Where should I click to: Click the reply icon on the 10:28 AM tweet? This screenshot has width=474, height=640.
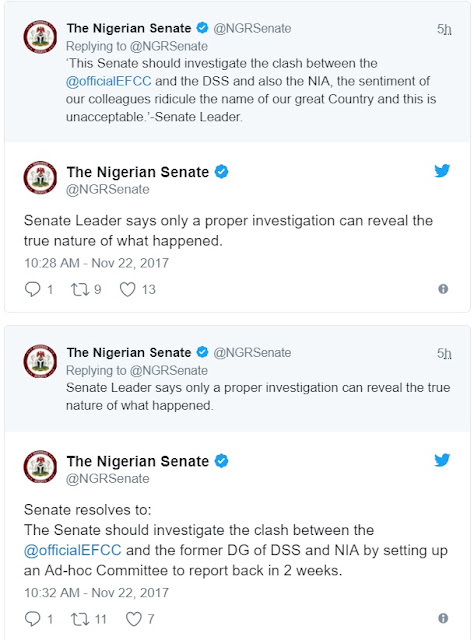32,289
